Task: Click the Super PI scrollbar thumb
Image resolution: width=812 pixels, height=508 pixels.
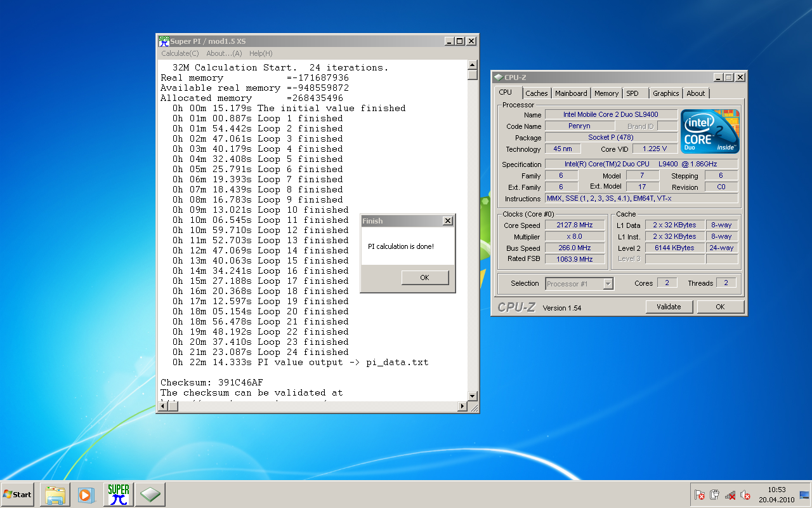Action: click(x=472, y=74)
